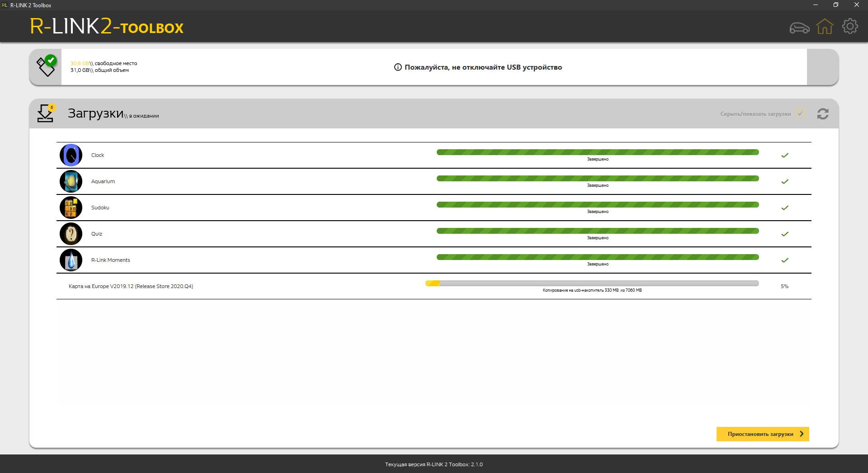Click the 5% progress value
Screen dimensions: 868x473
[x=784, y=286]
